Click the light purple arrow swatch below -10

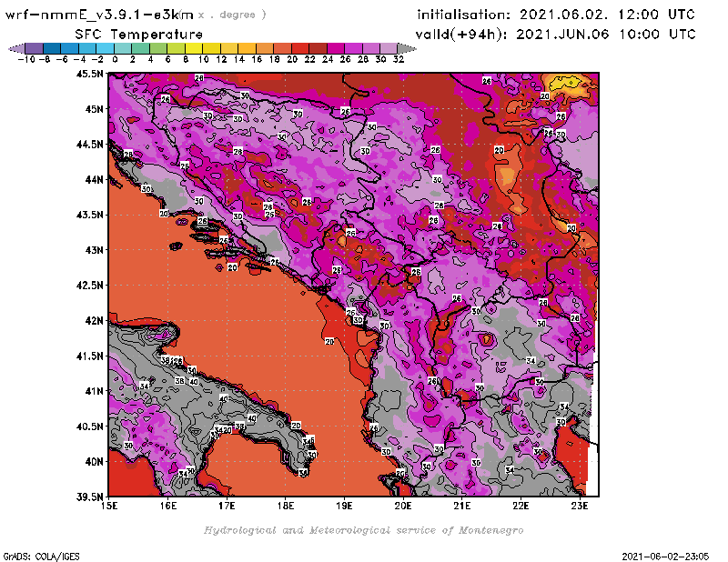coord(16,48)
